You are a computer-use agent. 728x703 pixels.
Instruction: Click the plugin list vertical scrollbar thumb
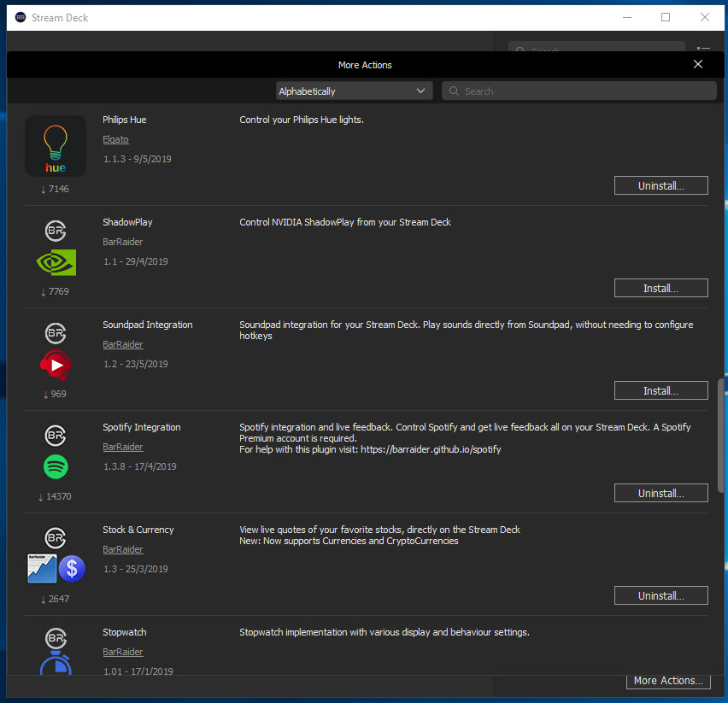pos(720,436)
